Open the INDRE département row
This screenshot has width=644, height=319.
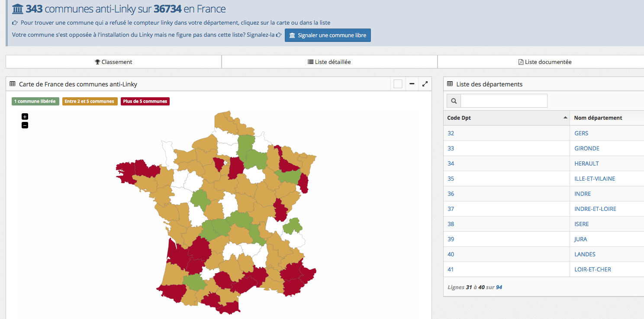click(583, 194)
